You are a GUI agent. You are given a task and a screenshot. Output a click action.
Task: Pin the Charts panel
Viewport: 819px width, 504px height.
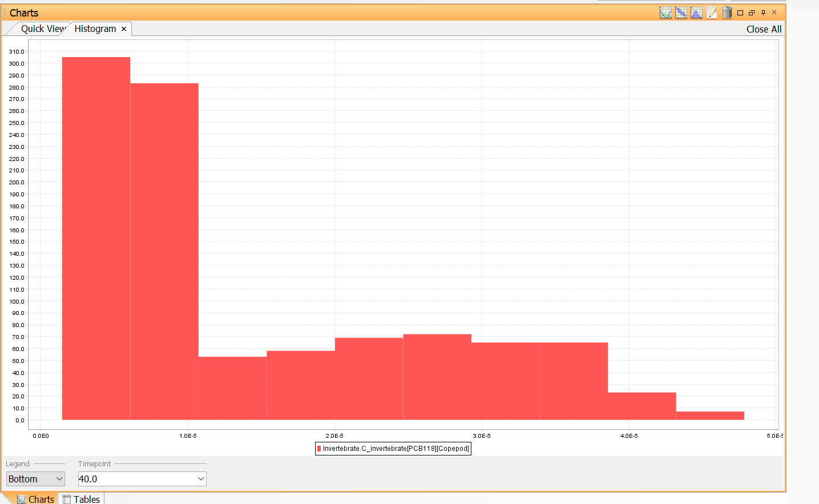click(763, 13)
